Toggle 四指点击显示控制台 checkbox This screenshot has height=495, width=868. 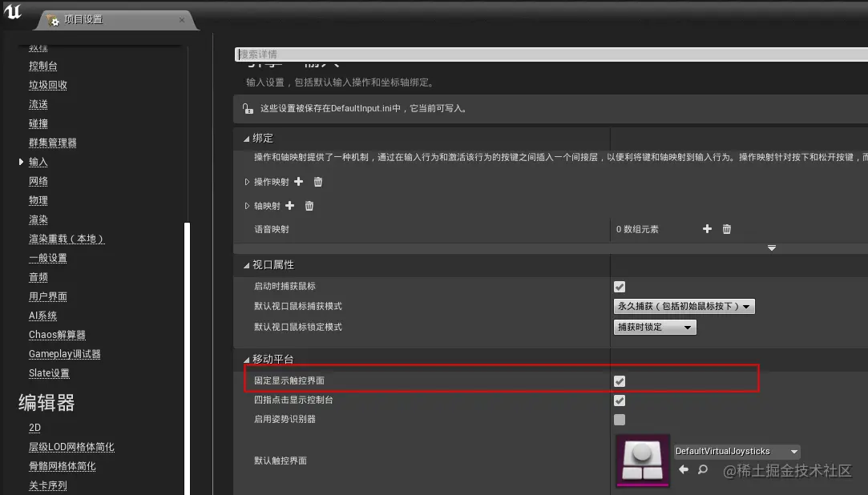(x=620, y=400)
